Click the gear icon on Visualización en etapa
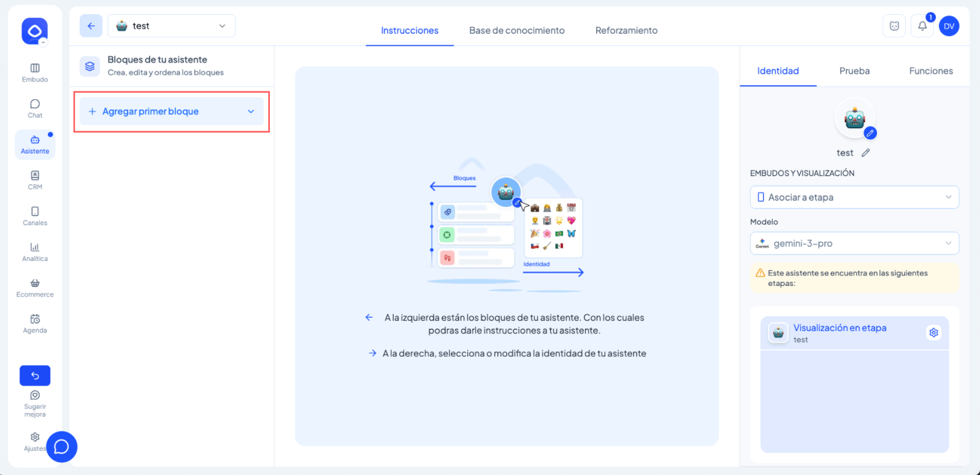 [933, 333]
